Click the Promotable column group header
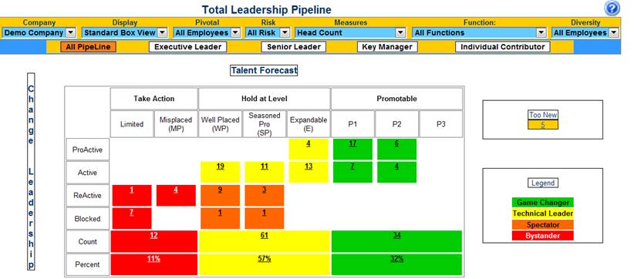This screenshot has height=279, width=644. 396,99
